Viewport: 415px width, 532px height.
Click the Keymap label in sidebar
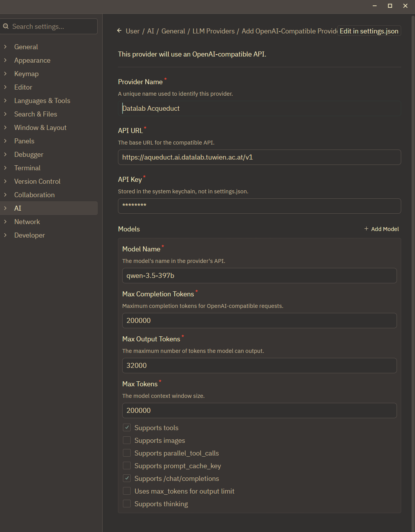pos(27,74)
